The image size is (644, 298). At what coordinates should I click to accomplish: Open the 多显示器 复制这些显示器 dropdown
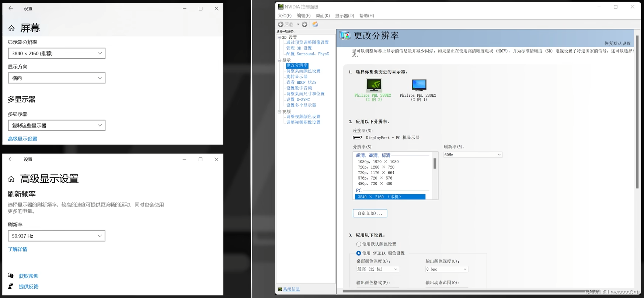click(x=56, y=125)
